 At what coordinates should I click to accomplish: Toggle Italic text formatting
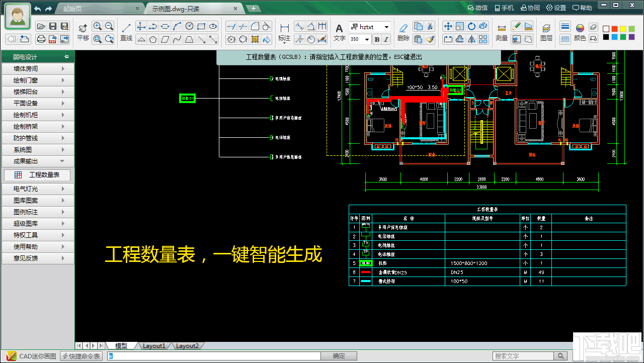click(x=386, y=39)
